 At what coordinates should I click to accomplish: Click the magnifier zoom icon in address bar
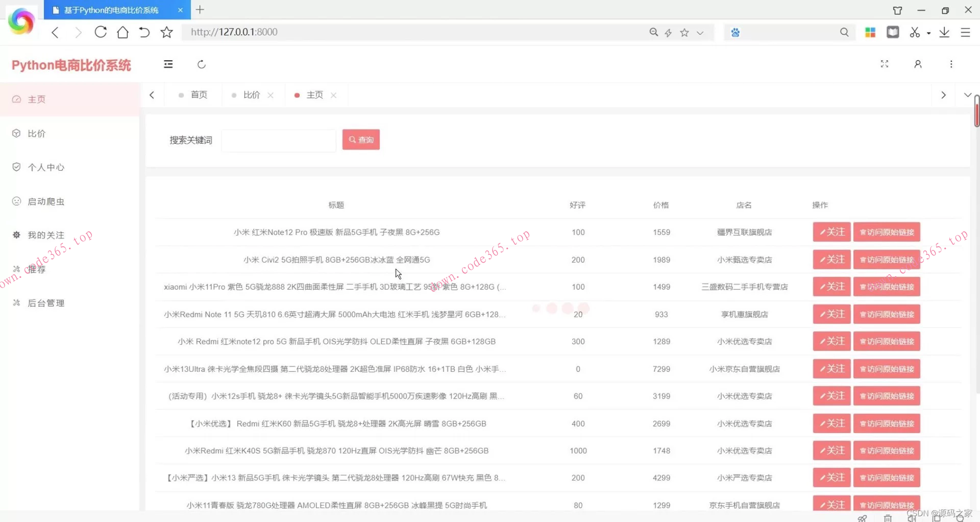click(x=654, y=32)
